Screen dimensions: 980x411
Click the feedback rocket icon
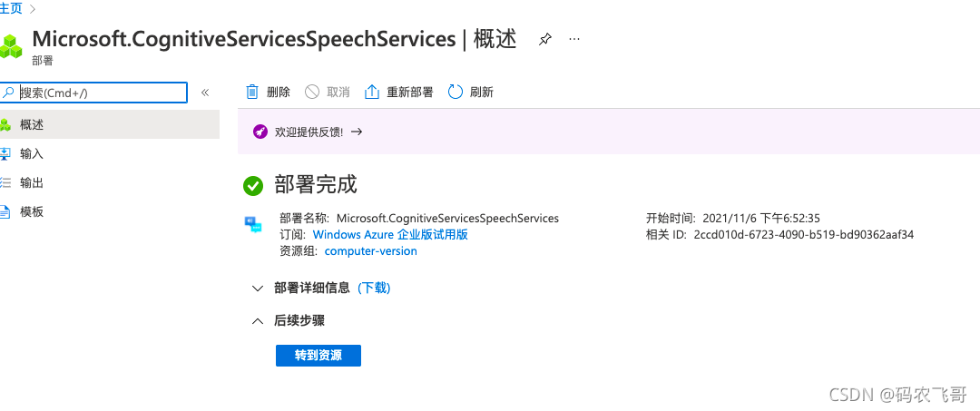(260, 132)
